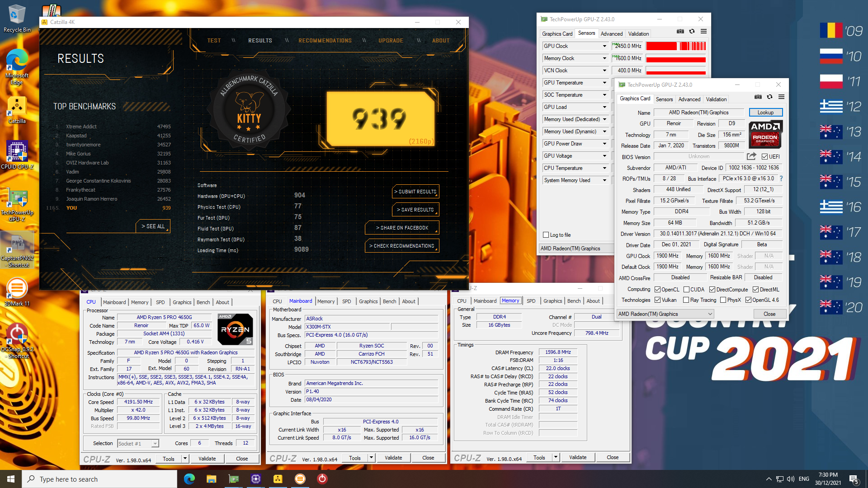Image resolution: width=868 pixels, height=488 pixels.
Task: Switch to Catzilla taskbar icon
Action: click(x=278, y=479)
